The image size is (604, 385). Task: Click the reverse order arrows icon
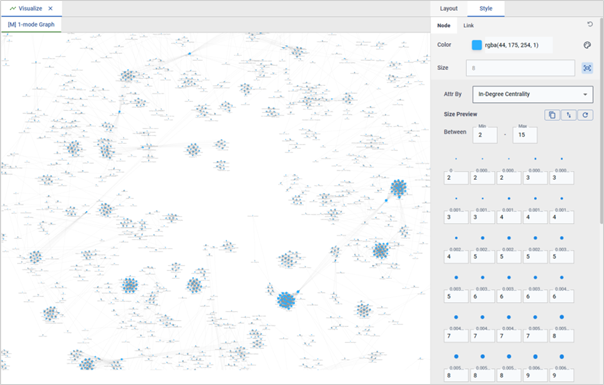[x=569, y=115]
